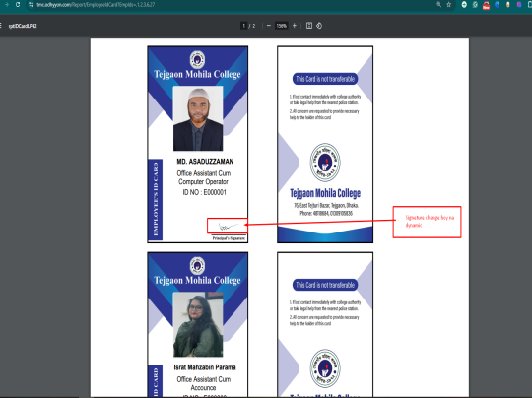This screenshot has height=398, width=532.
Task: Open the purple extension icon
Action: (519, 4)
